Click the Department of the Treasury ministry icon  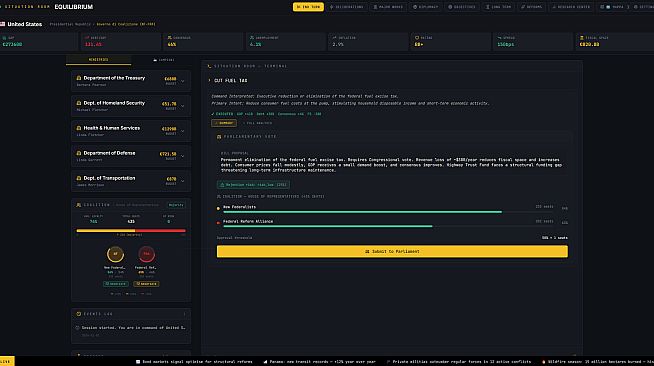click(79, 78)
